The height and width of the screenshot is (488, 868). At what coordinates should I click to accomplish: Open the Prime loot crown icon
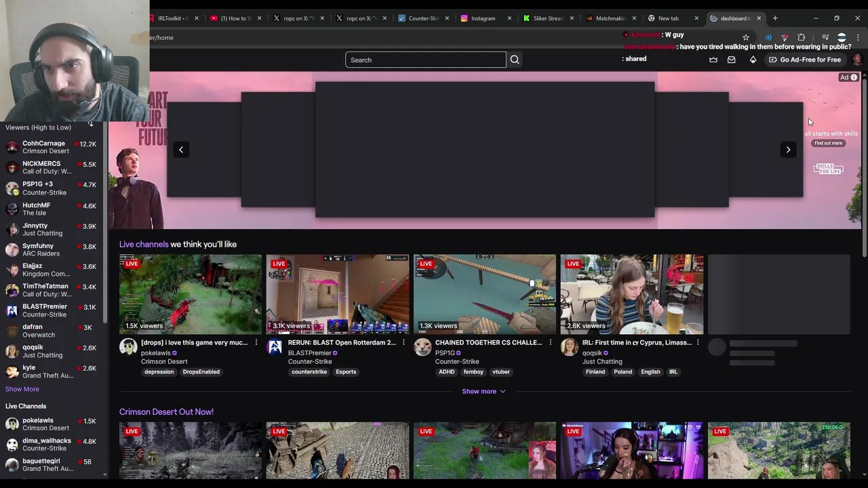tap(713, 60)
